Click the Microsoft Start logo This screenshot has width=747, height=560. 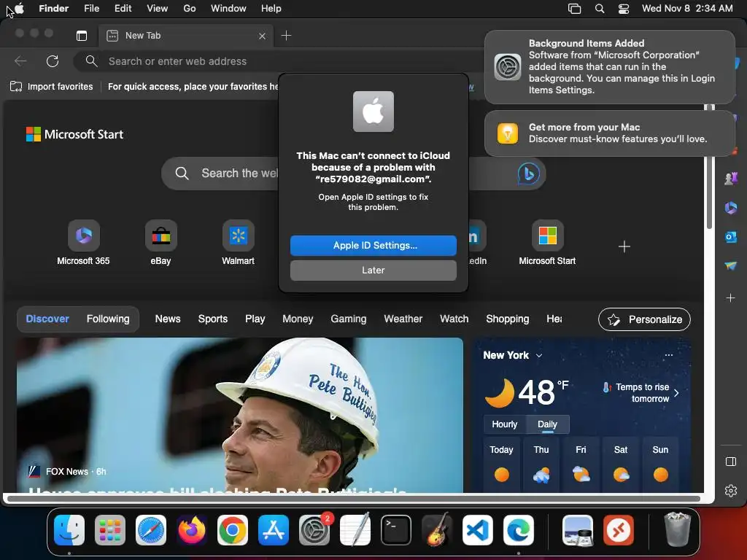75,134
